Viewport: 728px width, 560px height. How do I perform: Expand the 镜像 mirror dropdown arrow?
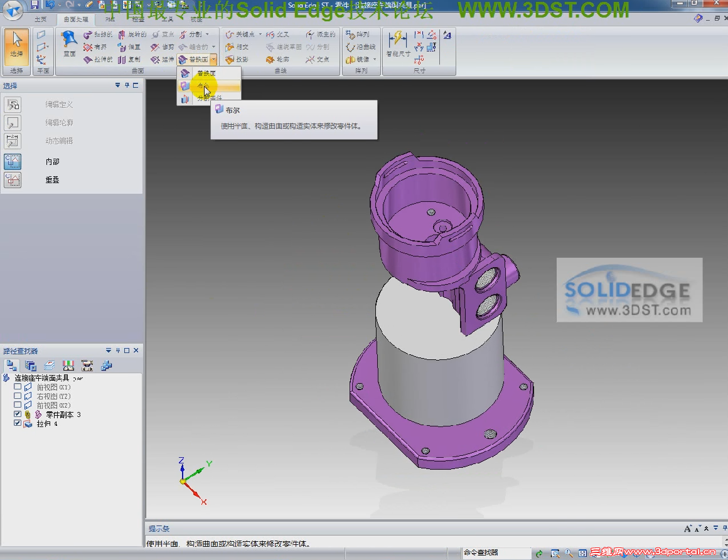[x=375, y=60]
